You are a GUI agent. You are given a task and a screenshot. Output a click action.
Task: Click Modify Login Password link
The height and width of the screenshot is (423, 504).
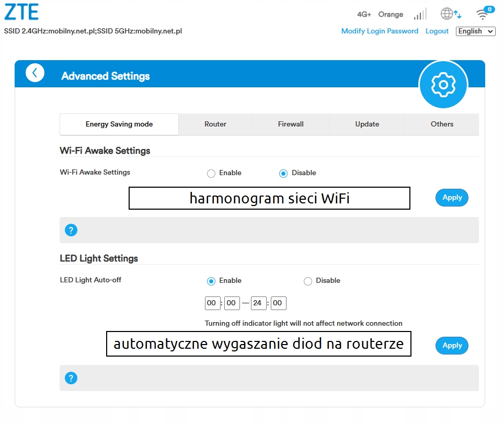[380, 31]
